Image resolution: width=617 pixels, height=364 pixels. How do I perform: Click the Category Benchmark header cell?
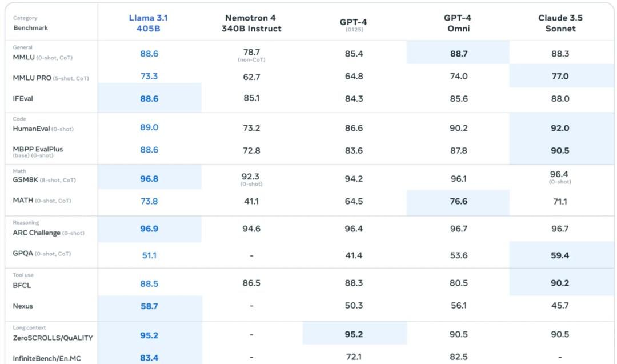[x=31, y=23]
